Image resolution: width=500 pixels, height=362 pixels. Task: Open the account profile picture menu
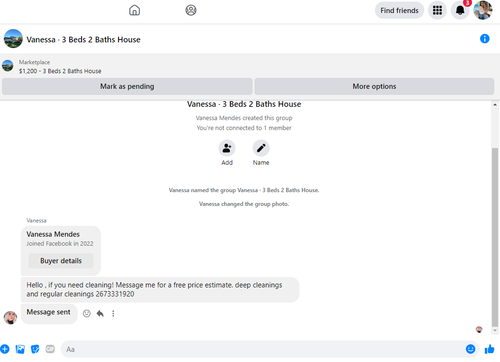click(483, 10)
